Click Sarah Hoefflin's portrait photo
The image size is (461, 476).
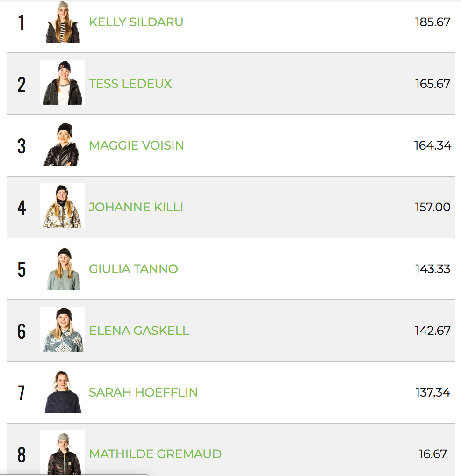(x=63, y=391)
